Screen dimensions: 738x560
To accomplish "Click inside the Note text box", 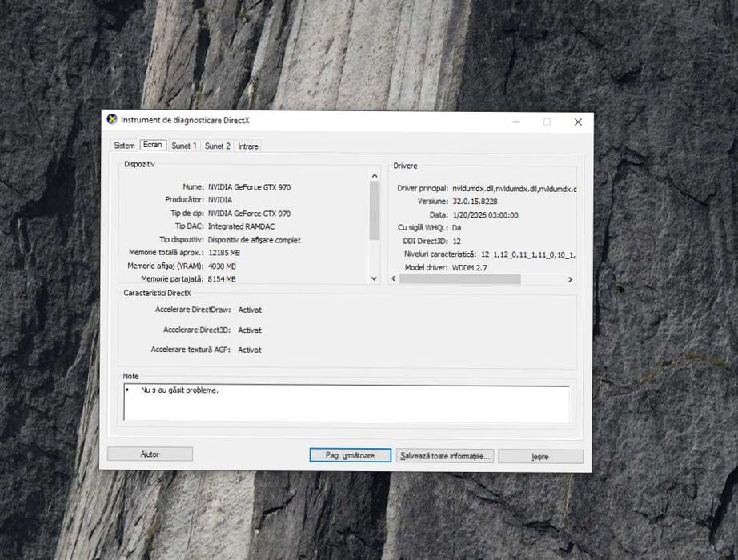I will click(347, 403).
